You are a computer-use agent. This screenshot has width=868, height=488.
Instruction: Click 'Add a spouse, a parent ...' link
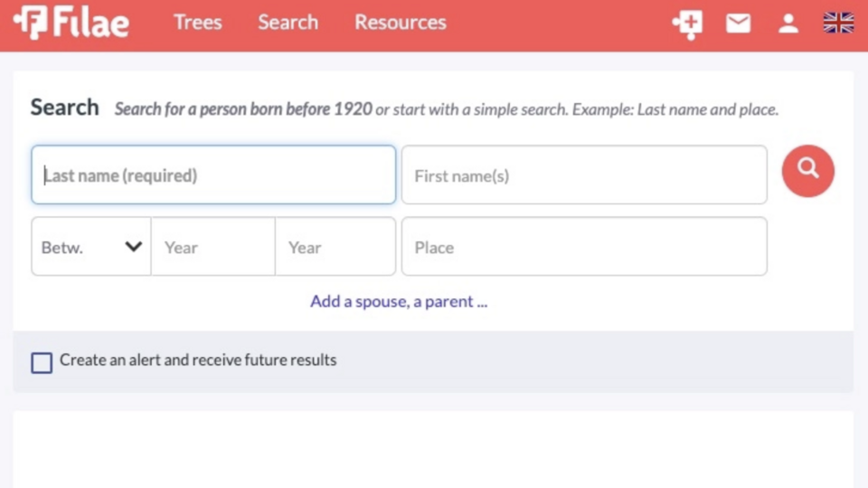pyautogui.click(x=399, y=302)
